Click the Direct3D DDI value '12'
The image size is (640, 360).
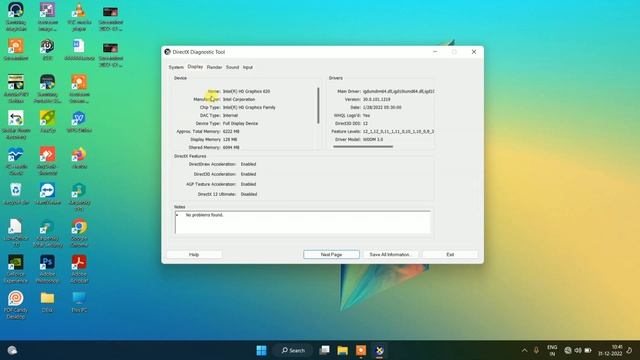click(x=365, y=123)
